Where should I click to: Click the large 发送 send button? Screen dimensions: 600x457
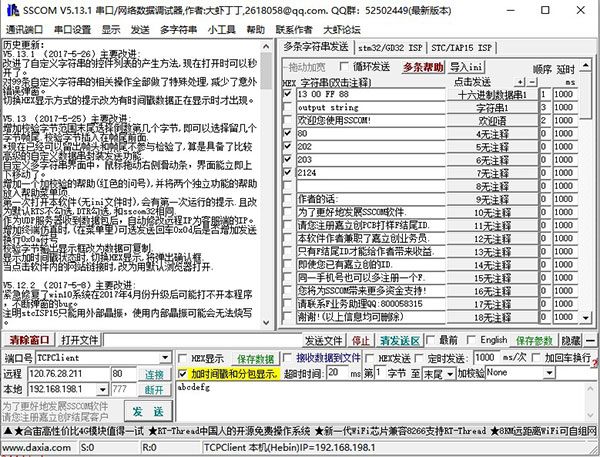(x=148, y=411)
